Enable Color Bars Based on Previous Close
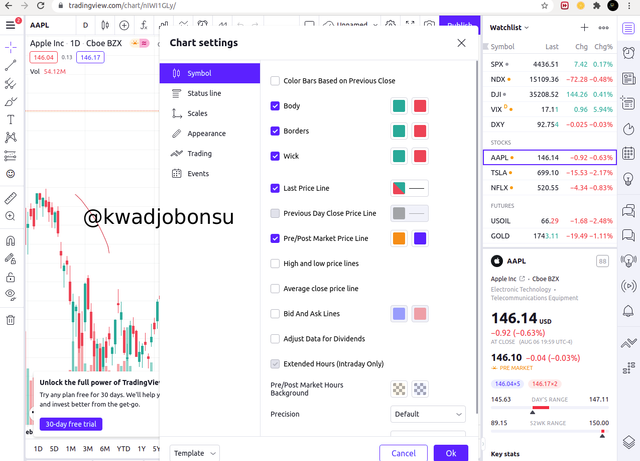The height and width of the screenshot is (461, 640). point(275,81)
